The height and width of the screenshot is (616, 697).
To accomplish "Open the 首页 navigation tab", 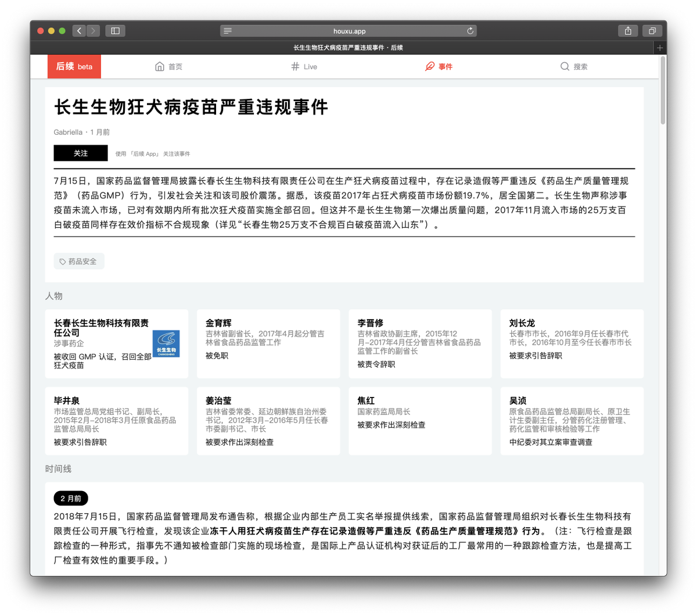I will 168,66.
